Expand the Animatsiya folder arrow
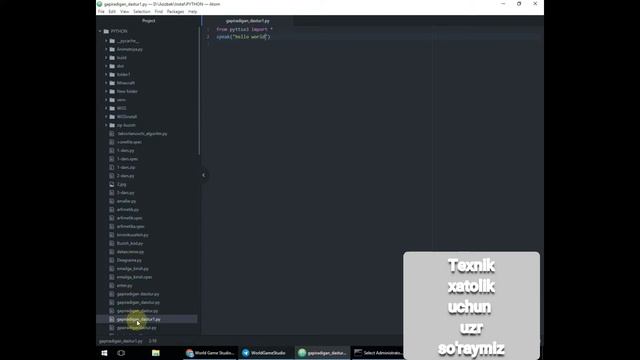The height and width of the screenshot is (360, 640). click(x=106, y=49)
